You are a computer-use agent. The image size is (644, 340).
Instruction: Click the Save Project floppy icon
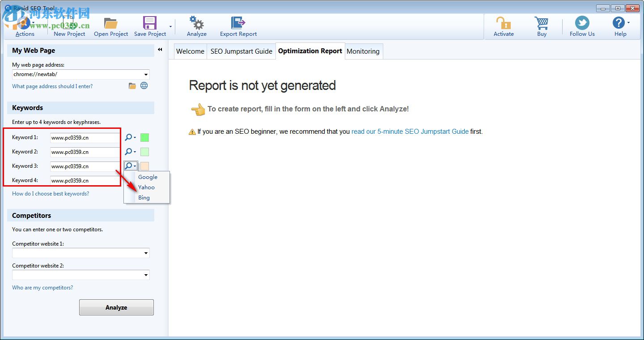(x=149, y=23)
